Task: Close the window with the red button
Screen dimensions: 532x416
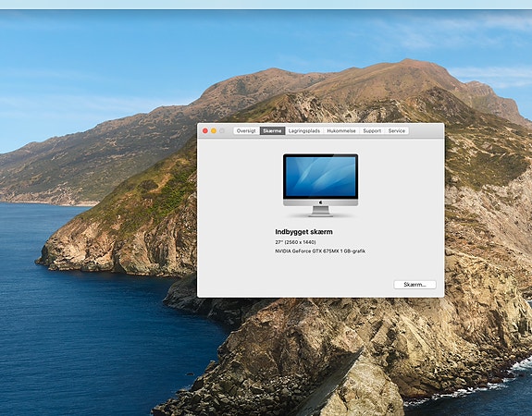Action: coord(205,131)
